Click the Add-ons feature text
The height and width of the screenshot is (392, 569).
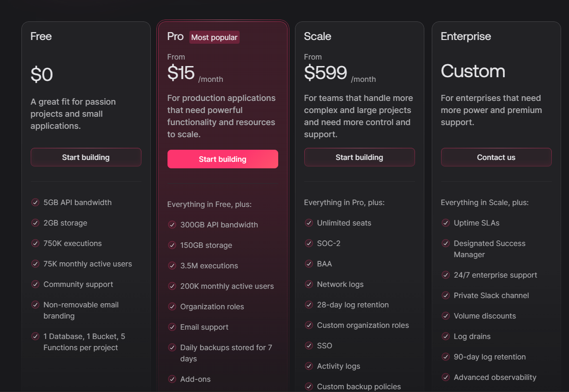pyautogui.click(x=195, y=379)
